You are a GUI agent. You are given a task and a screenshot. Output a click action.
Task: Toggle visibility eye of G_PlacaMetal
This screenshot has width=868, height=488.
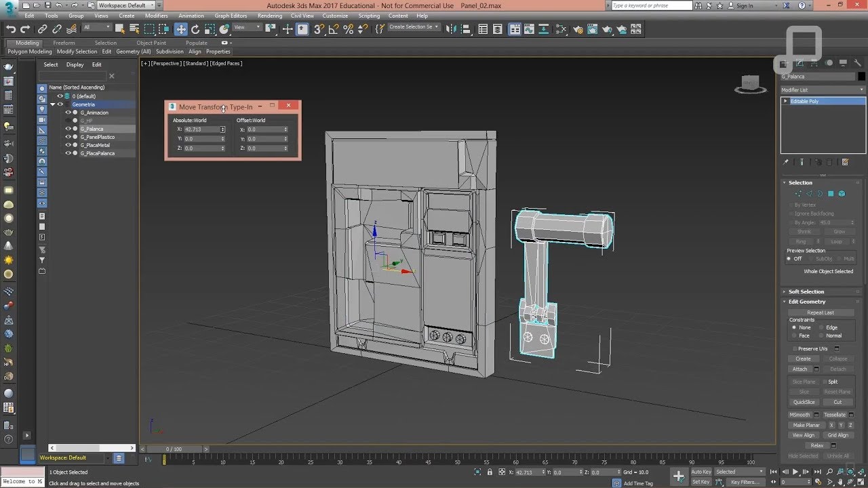click(68, 145)
